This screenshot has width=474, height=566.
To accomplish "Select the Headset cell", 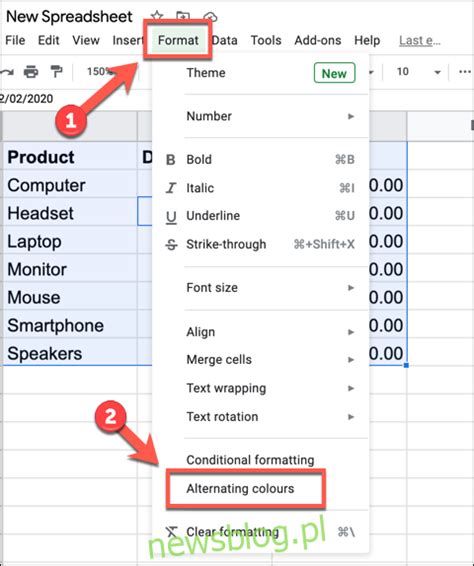I will 70,213.
